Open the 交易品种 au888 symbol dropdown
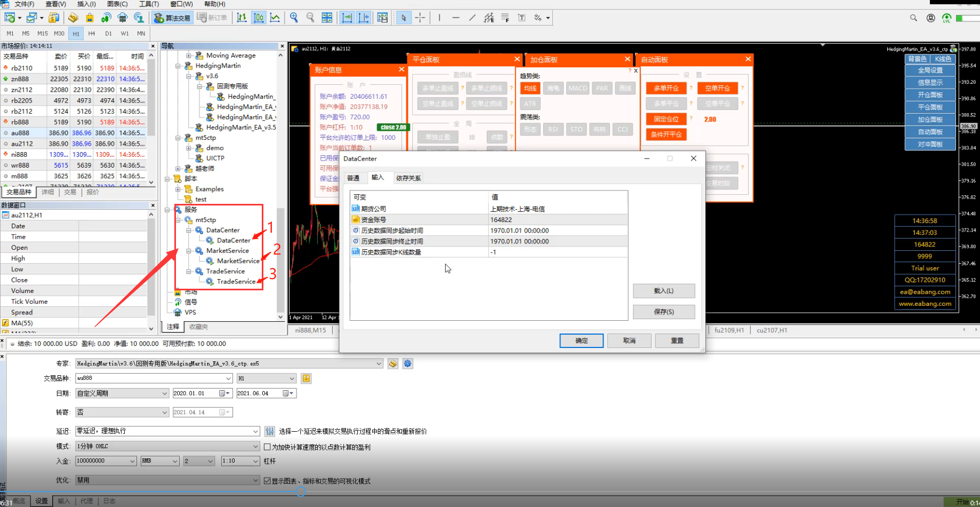980x507 pixels. pos(228,378)
